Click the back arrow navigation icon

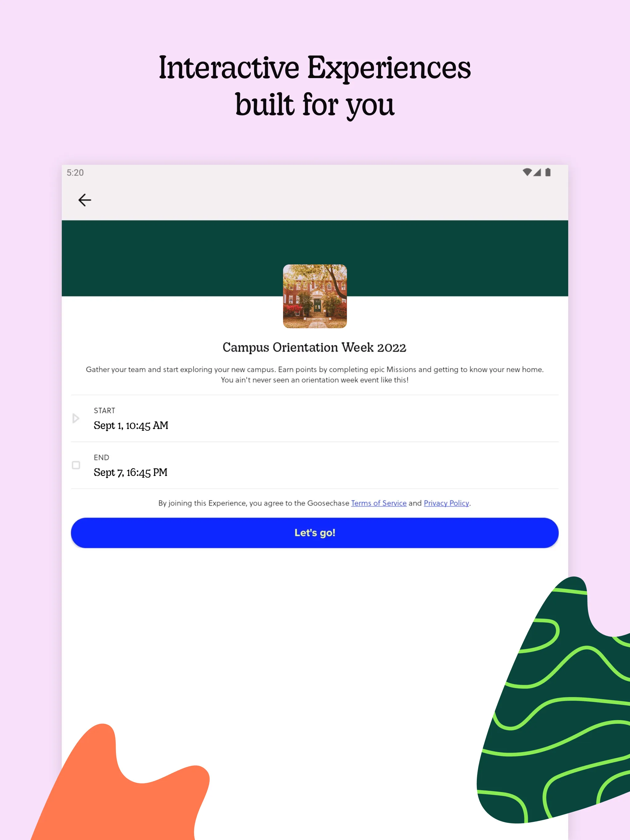(x=85, y=200)
